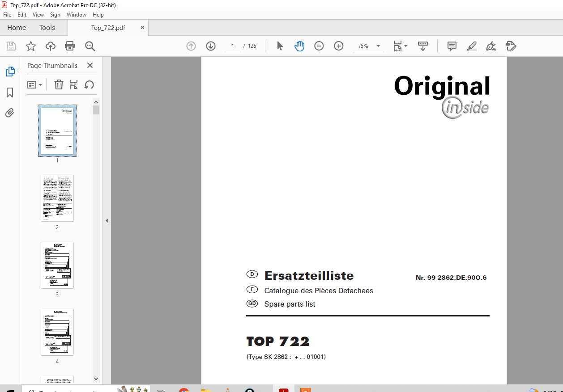The width and height of the screenshot is (563, 392).
Task: Select the arrow Selection tool
Action: [x=280, y=46]
